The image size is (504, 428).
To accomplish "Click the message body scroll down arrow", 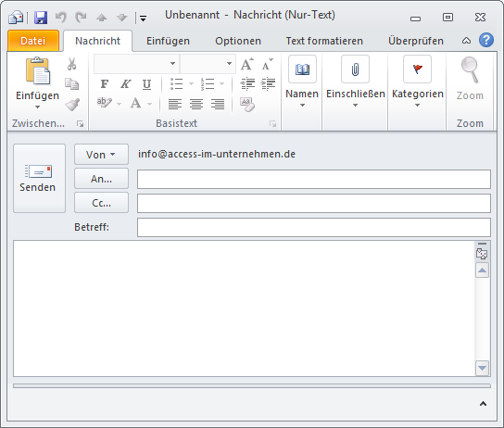I will (x=482, y=368).
